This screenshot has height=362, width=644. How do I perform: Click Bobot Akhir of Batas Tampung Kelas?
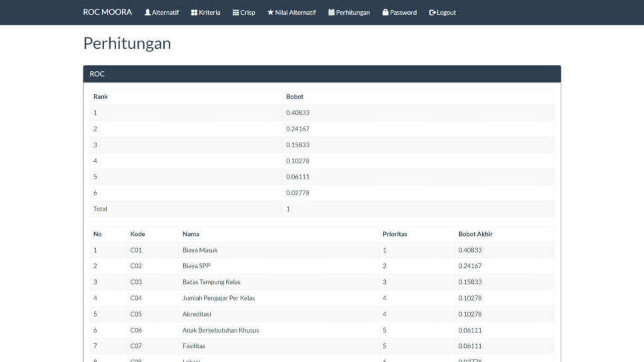(x=470, y=282)
